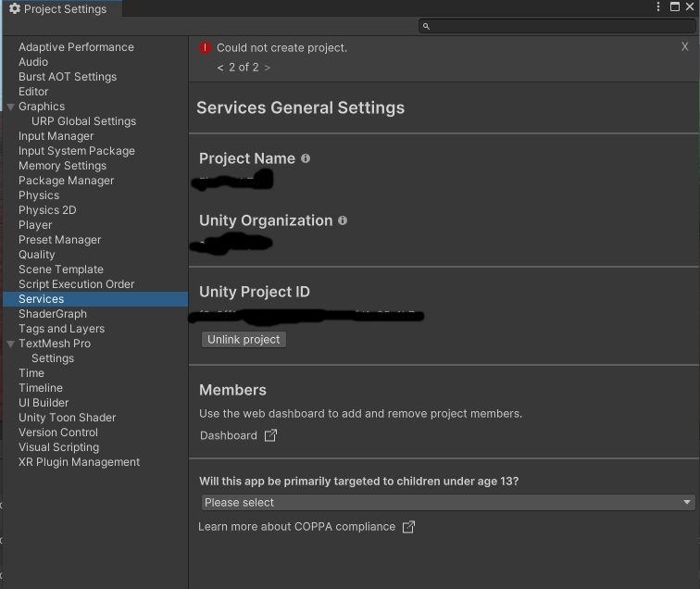
Task: Click the search magnifier icon
Action: 426,26
